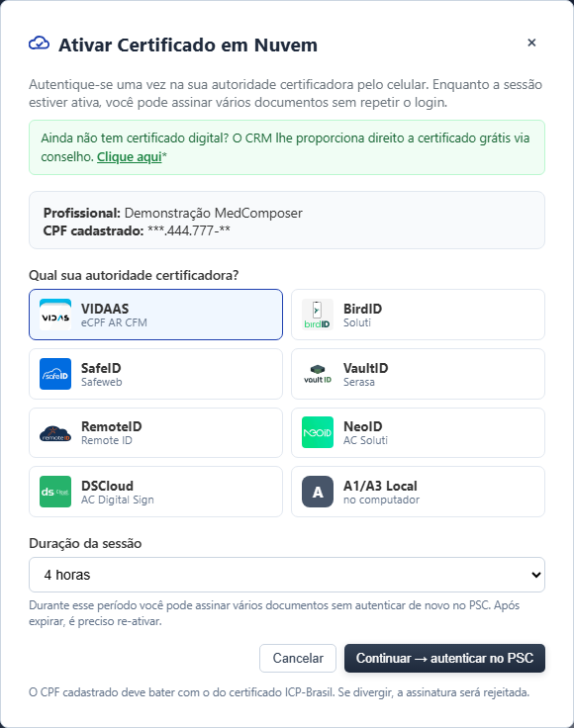Click the VIDAAS logo icon
This screenshot has width=574, height=728.
click(x=55, y=315)
